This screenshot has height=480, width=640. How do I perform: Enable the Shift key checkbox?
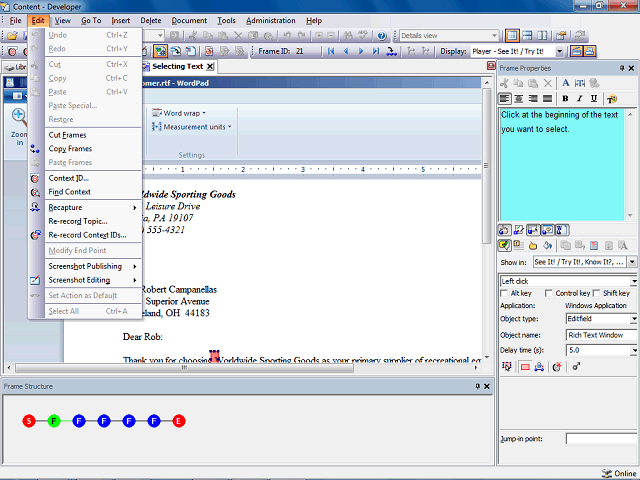point(596,293)
